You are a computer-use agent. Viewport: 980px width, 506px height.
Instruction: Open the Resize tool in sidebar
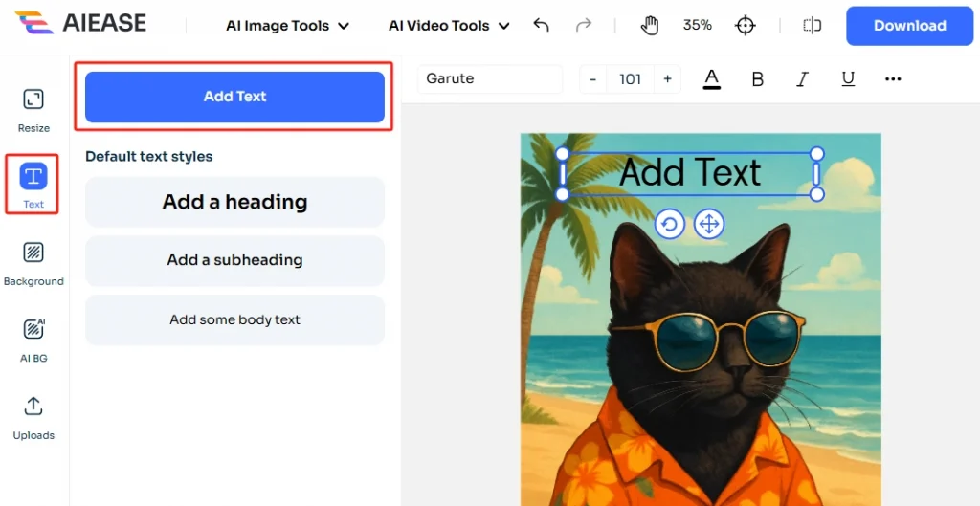33,100
